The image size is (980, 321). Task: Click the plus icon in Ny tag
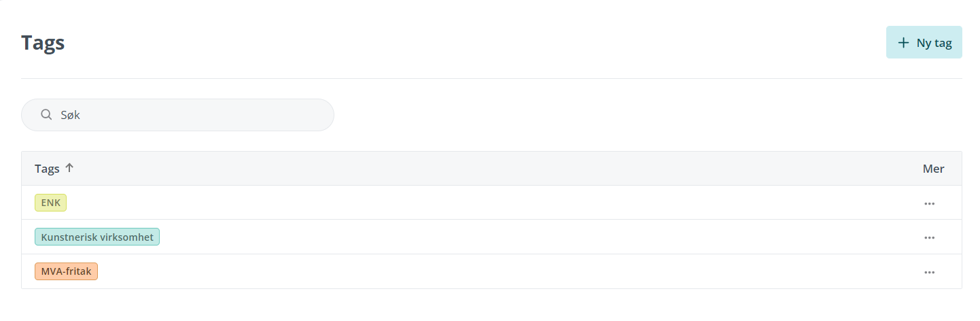[903, 42]
